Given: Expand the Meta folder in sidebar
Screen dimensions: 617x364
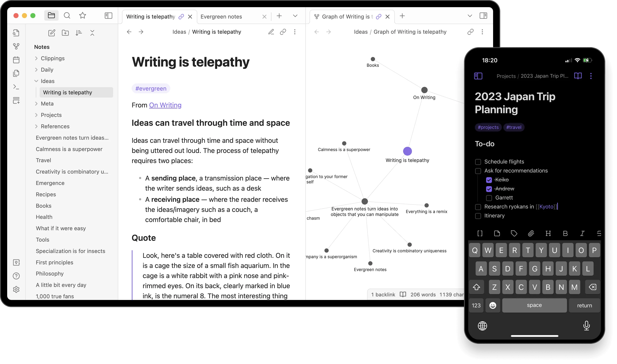Looking at the screenshot, I should click(36, 104).
